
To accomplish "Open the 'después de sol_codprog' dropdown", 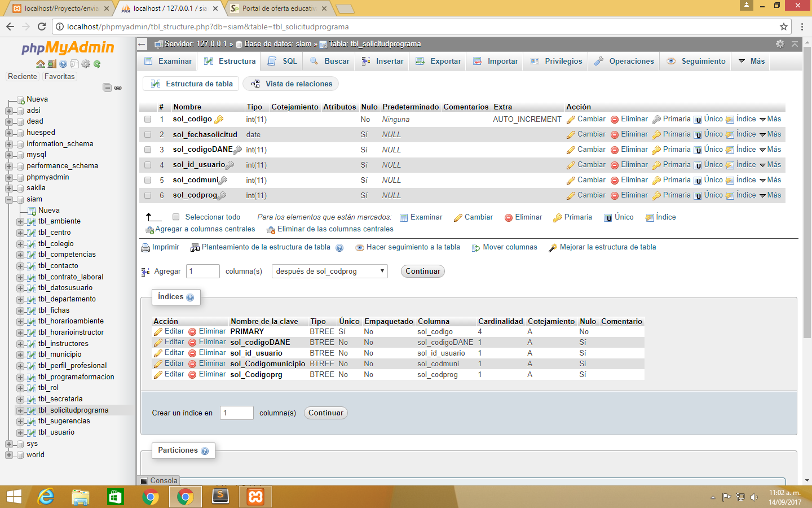I will tap(329, 271).
